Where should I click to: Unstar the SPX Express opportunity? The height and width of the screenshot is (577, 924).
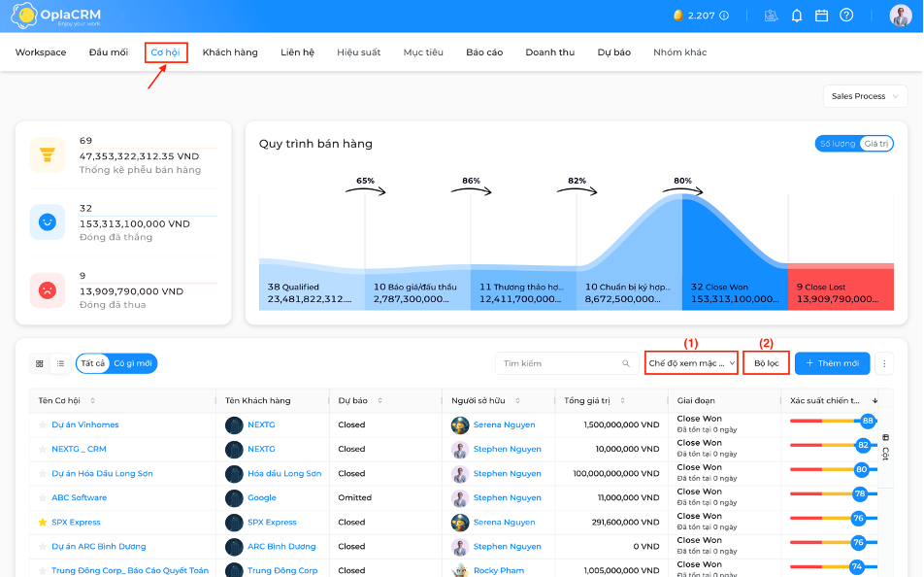click(x=43, y=523)
